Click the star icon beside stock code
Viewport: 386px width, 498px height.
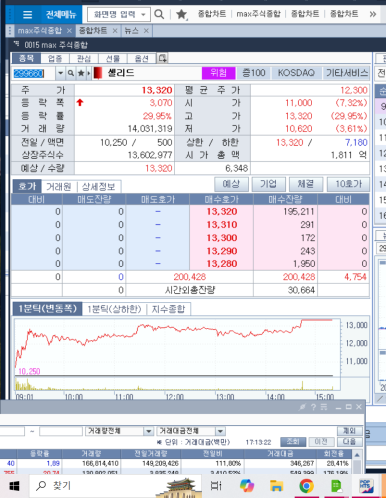click(81, 73)
